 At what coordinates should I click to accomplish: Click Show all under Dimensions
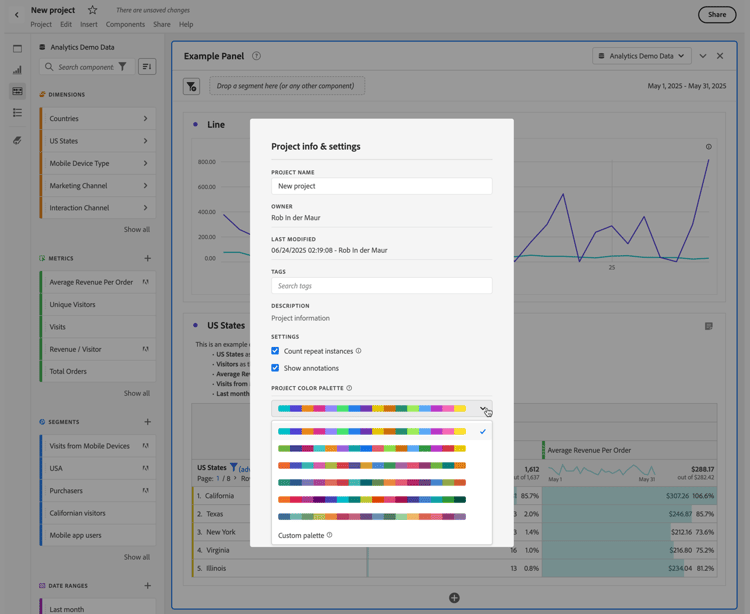[137, 230]
